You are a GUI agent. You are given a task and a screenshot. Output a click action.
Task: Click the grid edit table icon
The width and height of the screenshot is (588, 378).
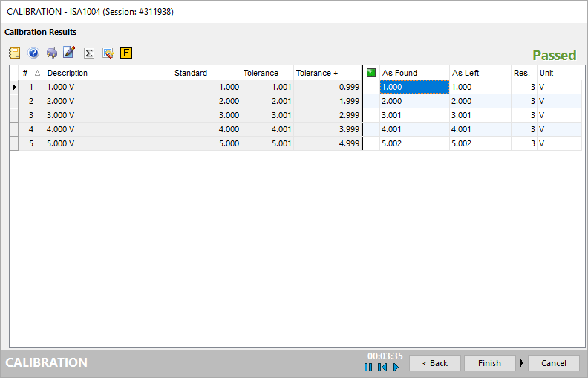coord(108,53)
